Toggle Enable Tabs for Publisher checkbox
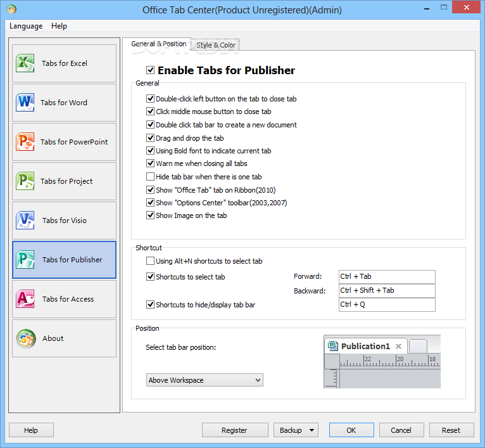The width and height of the screenshot is (485, 448). point(150,70)
